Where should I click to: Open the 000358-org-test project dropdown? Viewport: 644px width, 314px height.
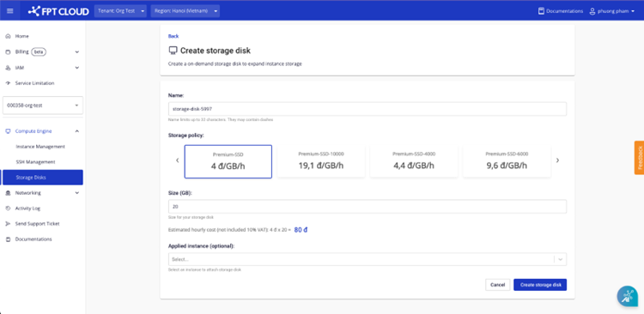(43, 106)
